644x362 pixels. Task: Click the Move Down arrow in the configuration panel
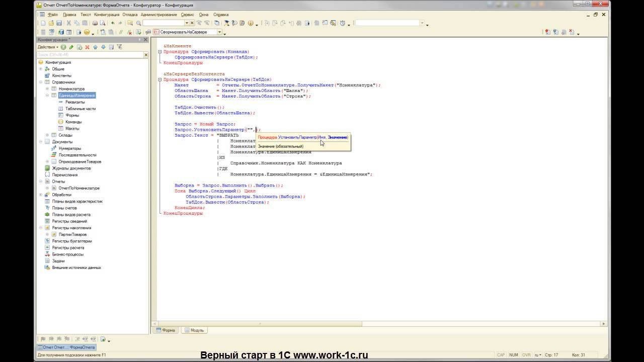click(103, 47)
